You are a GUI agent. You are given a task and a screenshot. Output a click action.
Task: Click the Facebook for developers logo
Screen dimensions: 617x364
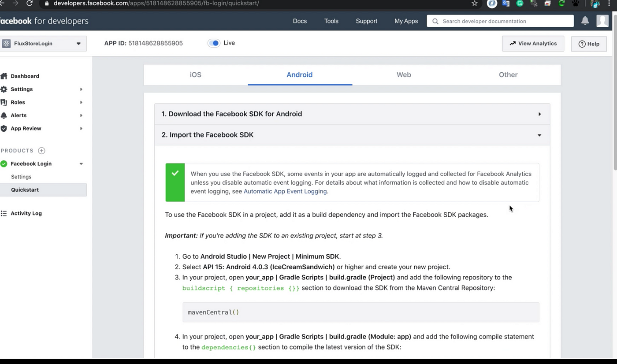pyautogui.click(x=44, y=21)
